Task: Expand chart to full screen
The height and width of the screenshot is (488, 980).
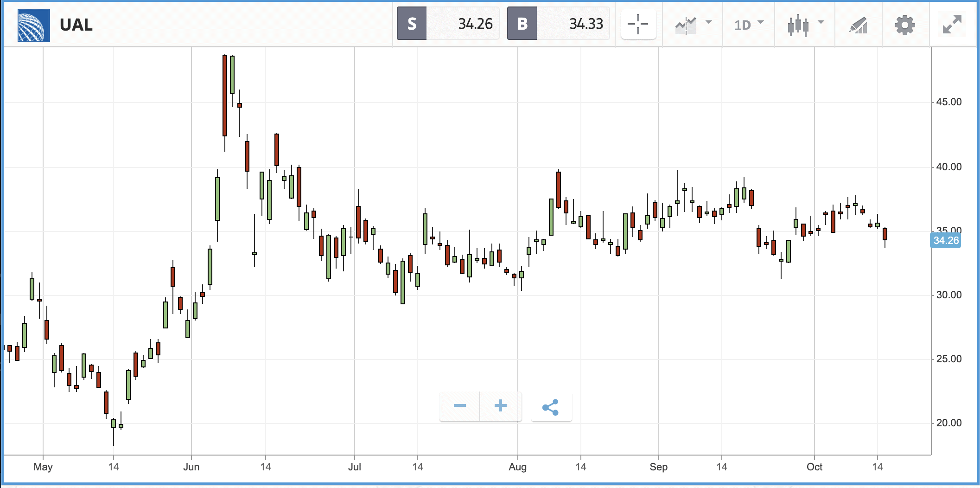Action: 952,24
